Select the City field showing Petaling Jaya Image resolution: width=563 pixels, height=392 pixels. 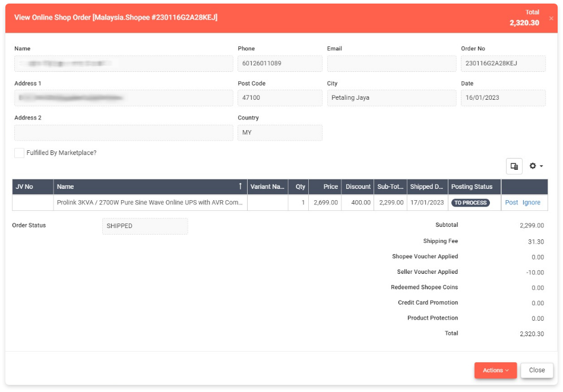390,98
